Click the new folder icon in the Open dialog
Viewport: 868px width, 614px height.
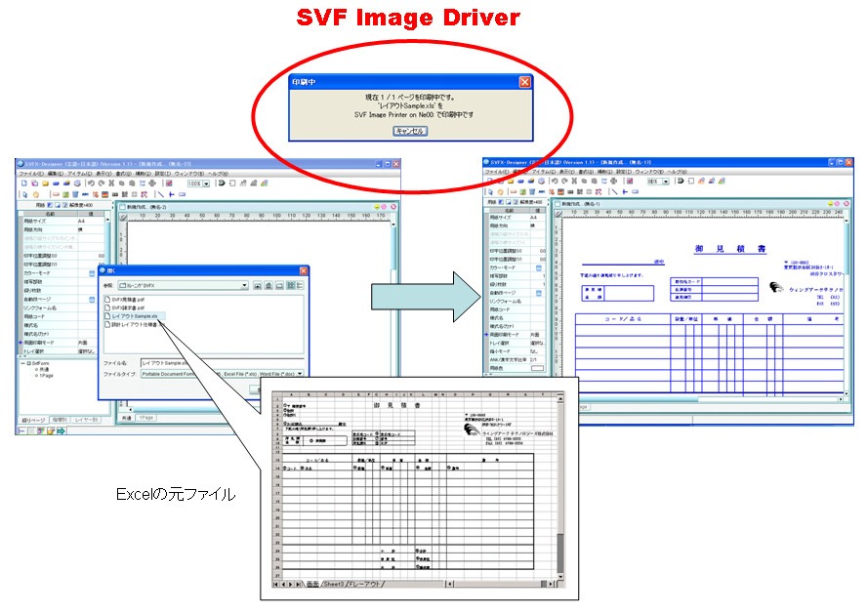(x=279, y=286)
